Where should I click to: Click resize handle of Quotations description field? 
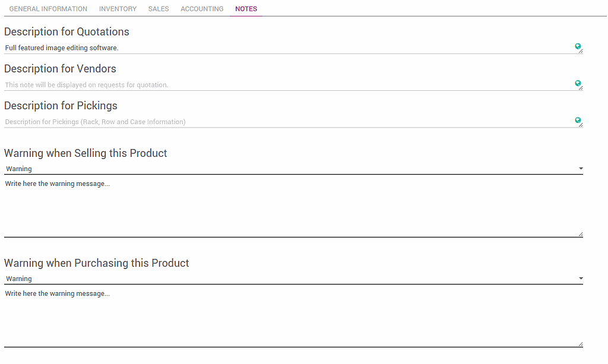581,51
